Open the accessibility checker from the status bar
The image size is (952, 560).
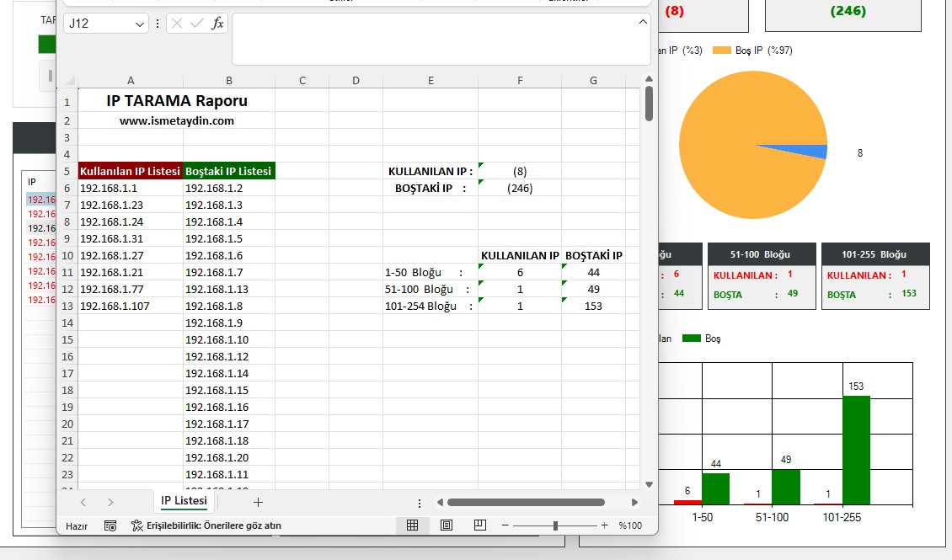click(206, 525)
